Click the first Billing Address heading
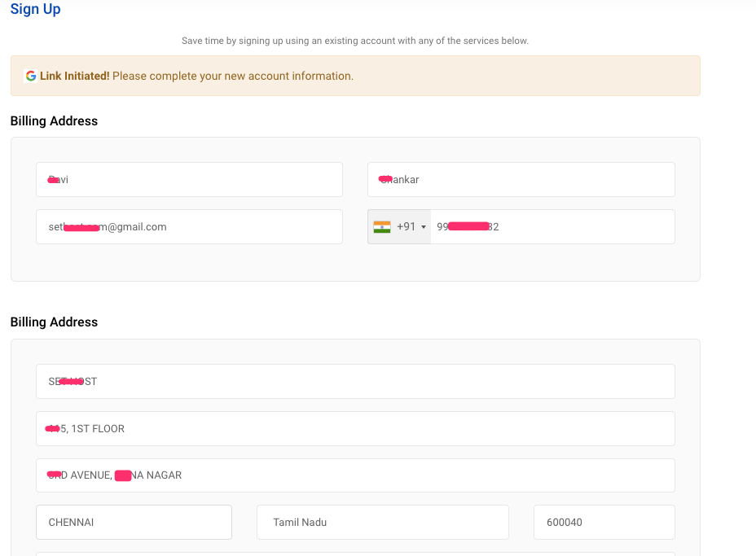 [54, 121]
